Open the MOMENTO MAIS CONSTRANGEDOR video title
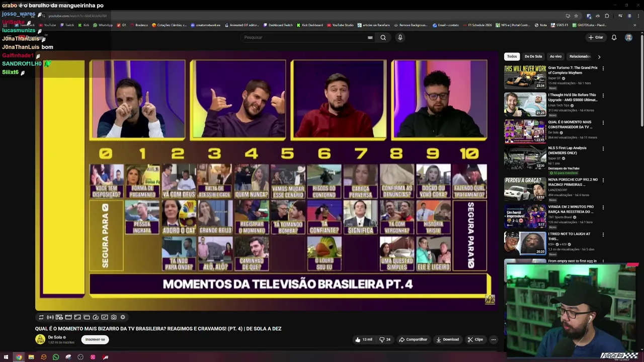 point(570,124)
